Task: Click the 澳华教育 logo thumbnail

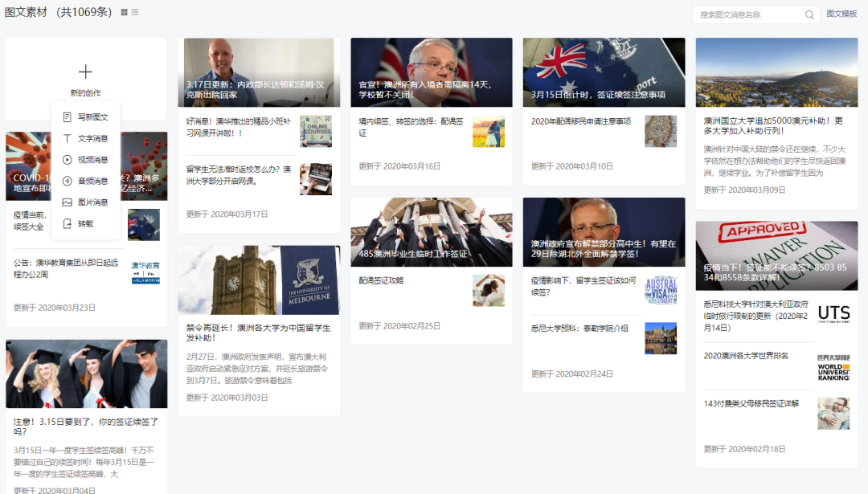Action: [145, 272]
